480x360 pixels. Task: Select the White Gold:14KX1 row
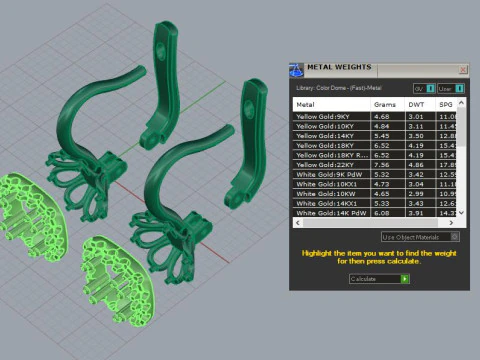click(x=375, y=204)
